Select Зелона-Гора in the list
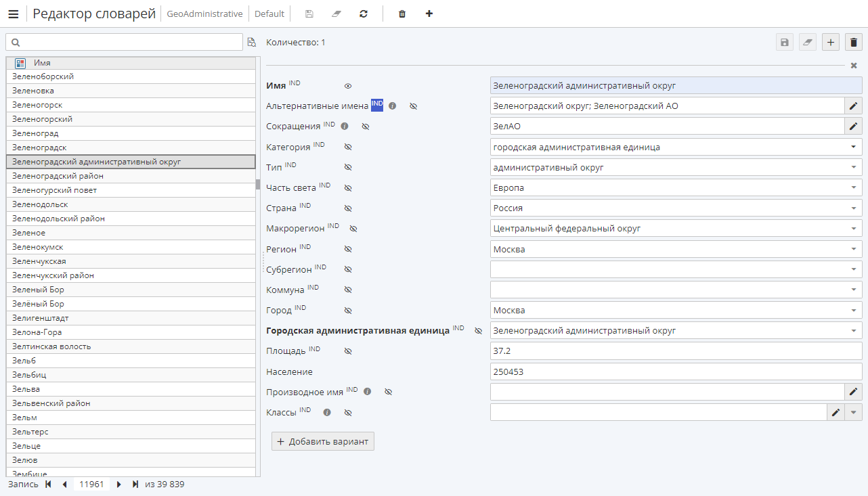 [131, 332]
